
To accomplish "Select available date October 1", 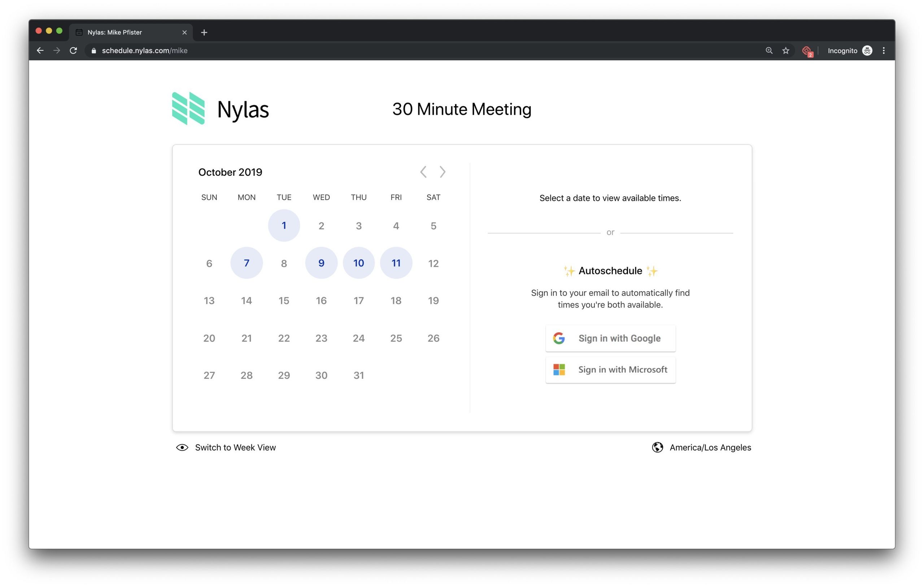I will (284, 225).
